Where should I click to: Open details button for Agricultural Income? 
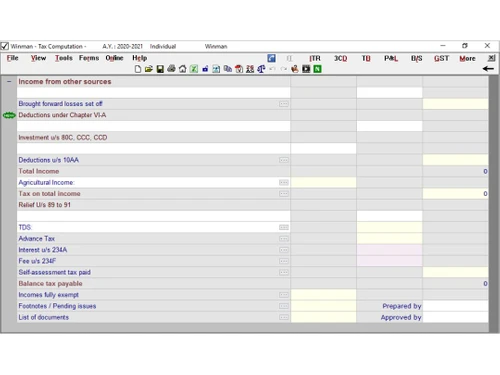284,182
